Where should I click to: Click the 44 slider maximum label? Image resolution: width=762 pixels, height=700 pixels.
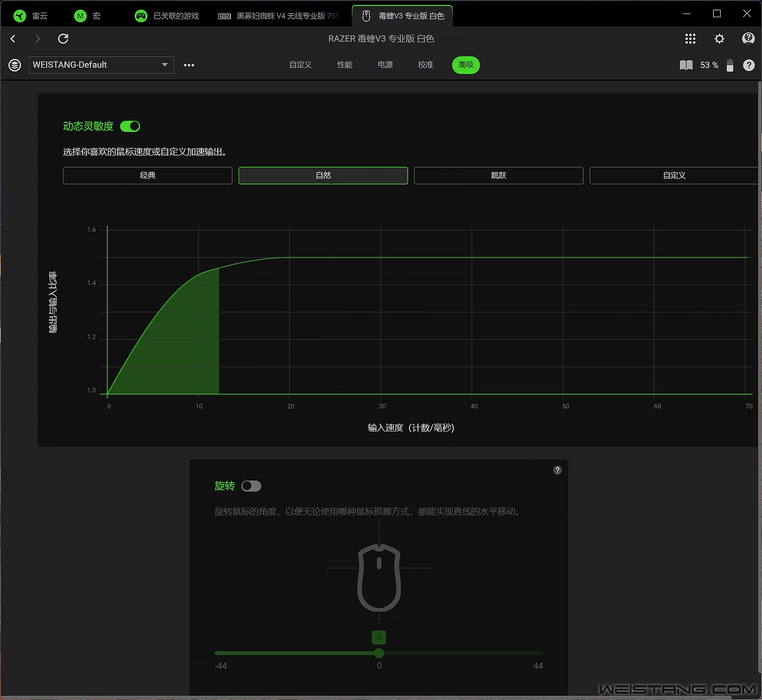pyautogui.click(x=538, y=666)
